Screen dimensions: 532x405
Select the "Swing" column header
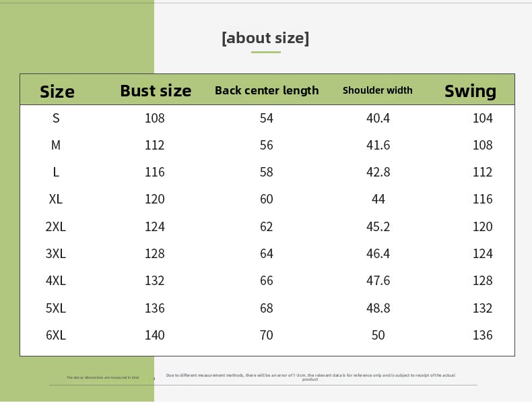(470, 91)
